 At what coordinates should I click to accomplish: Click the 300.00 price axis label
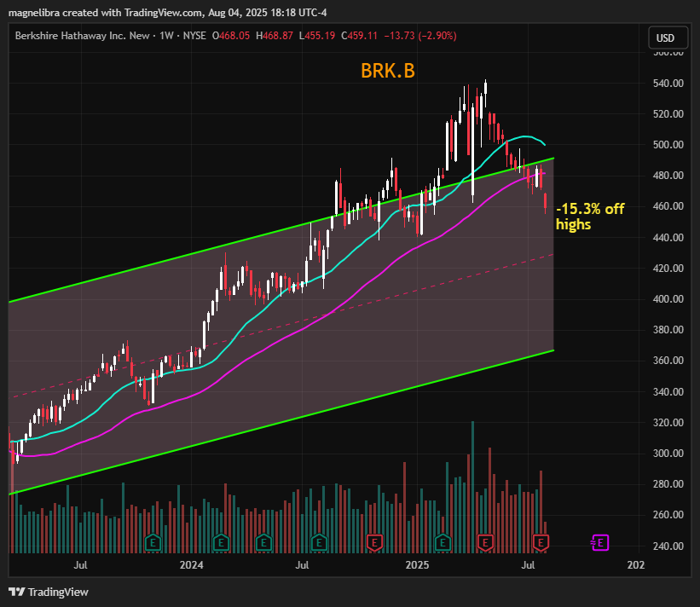click(x=668, y=454)
